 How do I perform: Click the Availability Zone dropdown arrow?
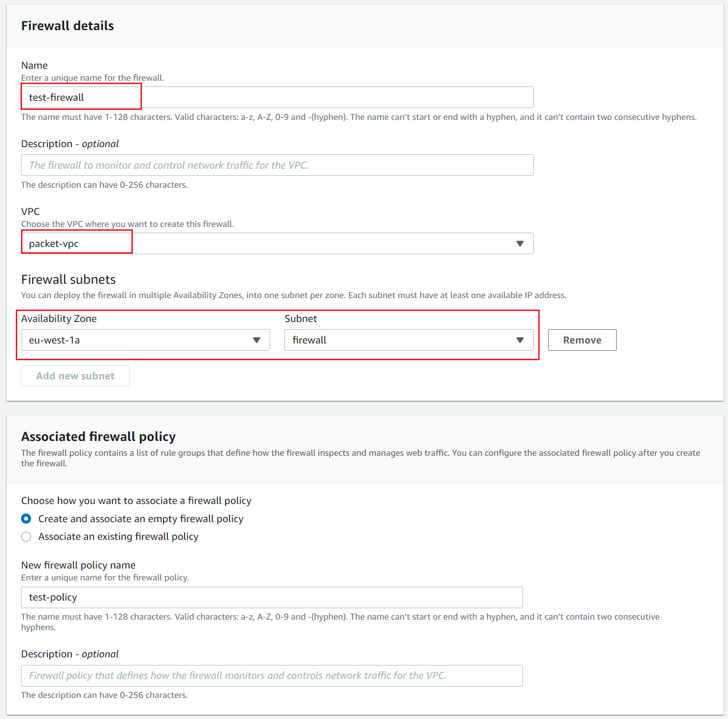tap(257, 340)
